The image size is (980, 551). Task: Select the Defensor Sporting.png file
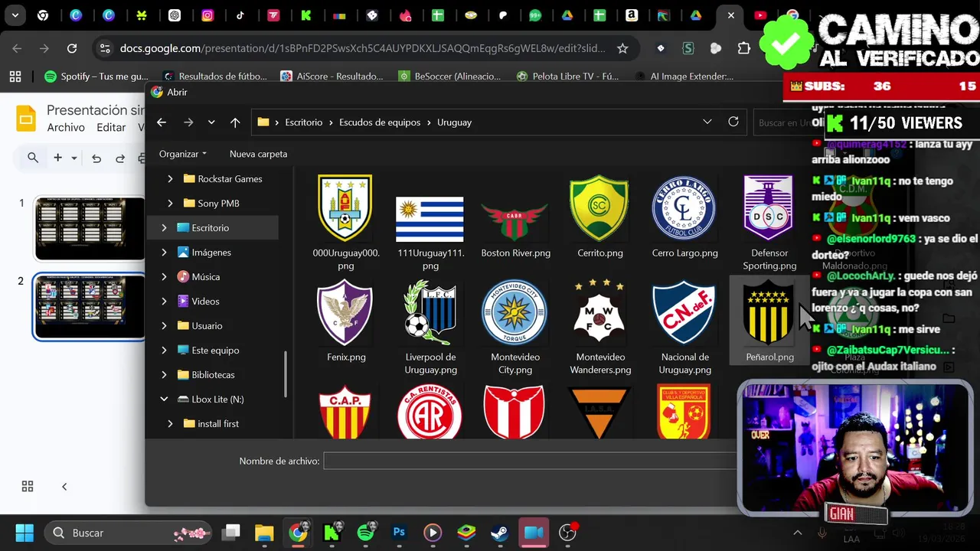tap(769, 222)
